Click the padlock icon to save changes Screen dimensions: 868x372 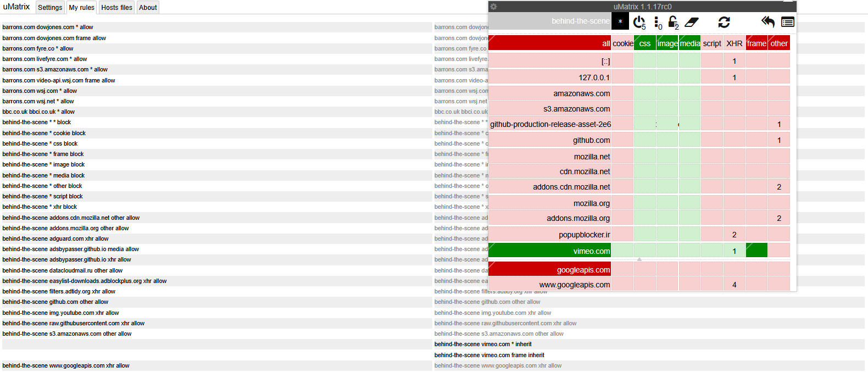[x=673, y=22]
